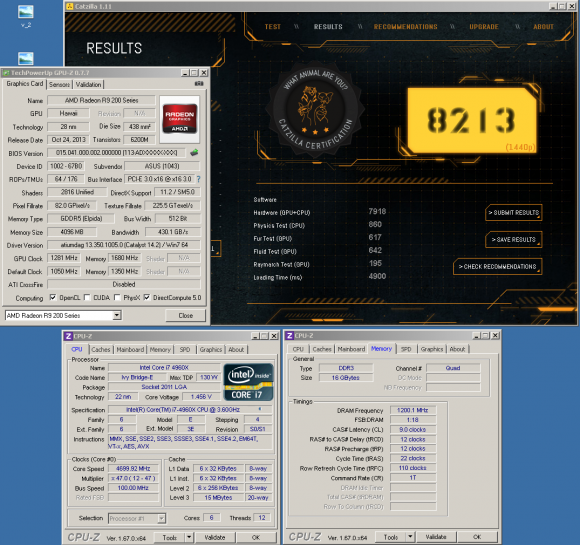Click the ATI CrossFire Disabled field
The width and height of the screenshot is (580, 545).
tap(124, 284)
